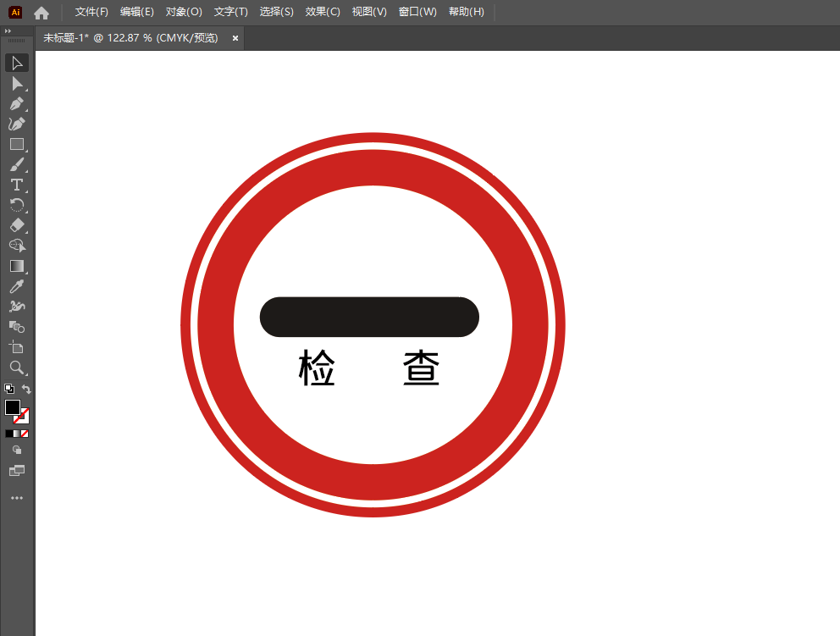Screen dimensions: 840x636
Task: Open the 效果(C) menu
Action: [323, 12]
